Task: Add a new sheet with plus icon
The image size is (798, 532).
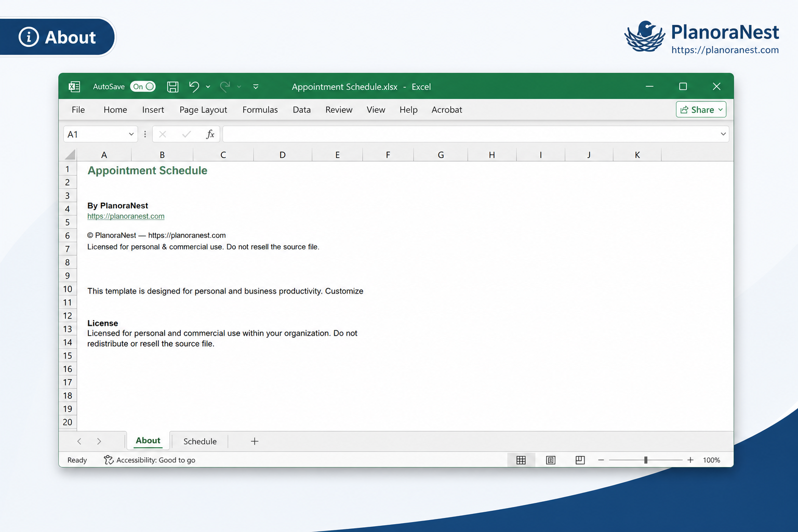Action: coord(255,441)
